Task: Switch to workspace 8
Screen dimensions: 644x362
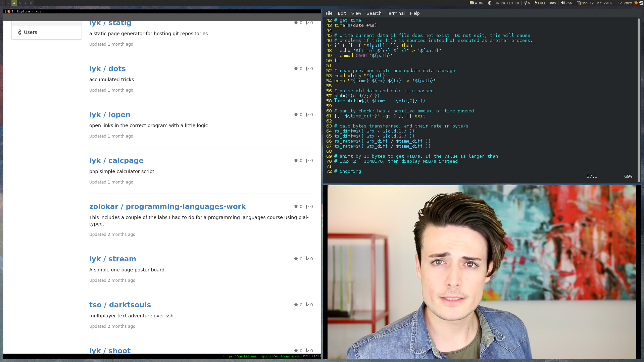Action: tap(31, 3)
